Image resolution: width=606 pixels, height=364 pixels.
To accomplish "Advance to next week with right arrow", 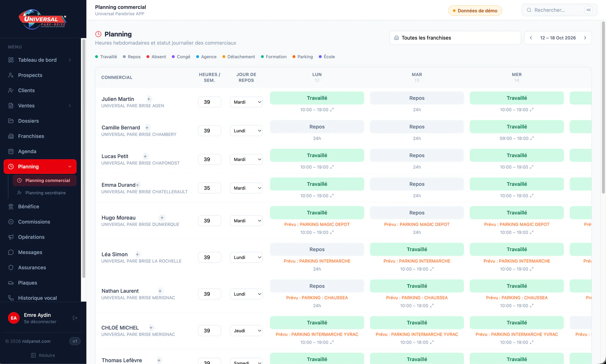I will point(585,38).
